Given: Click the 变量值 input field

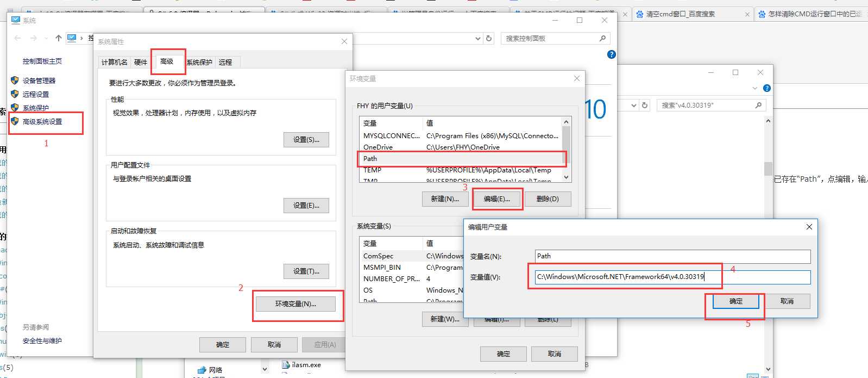Looking at the screenshot, I should click(x=672, y=277).
